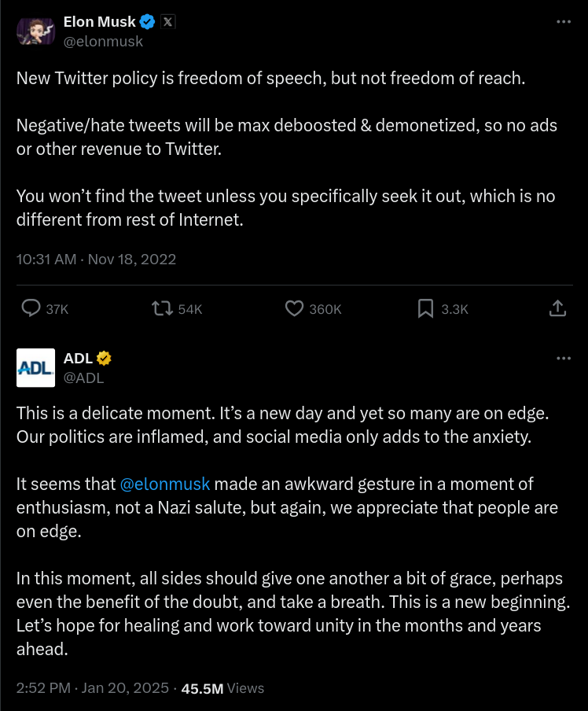
Task: Bookmark the tweet with 3.3K saves
Action: tap(425, 308)
